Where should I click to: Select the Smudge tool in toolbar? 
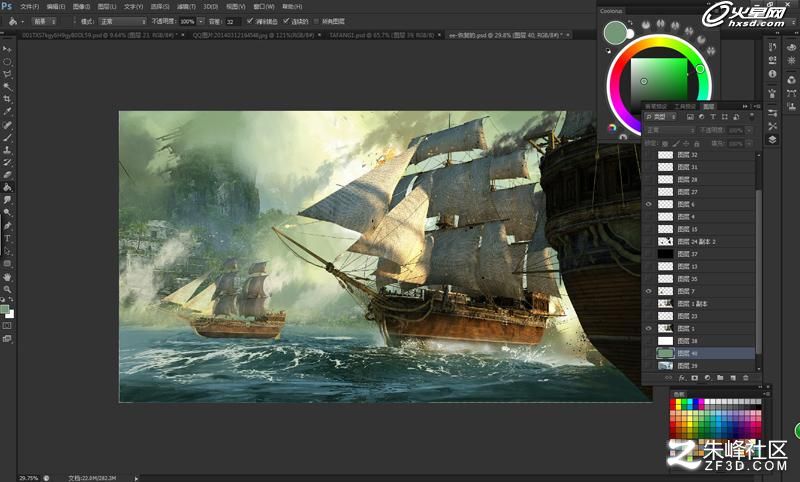[7, 200]
